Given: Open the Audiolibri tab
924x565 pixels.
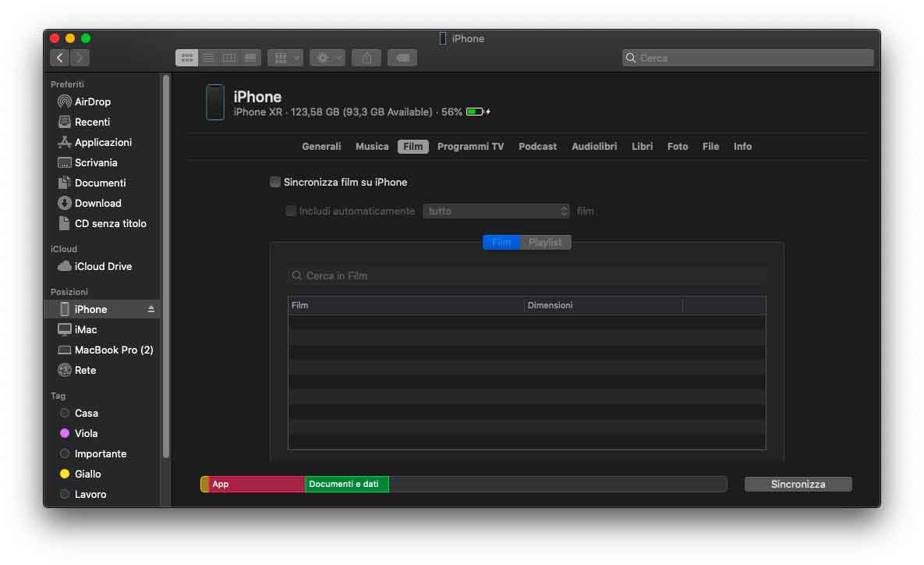Looking at the screenshot, I should click(x=594, y=147).
